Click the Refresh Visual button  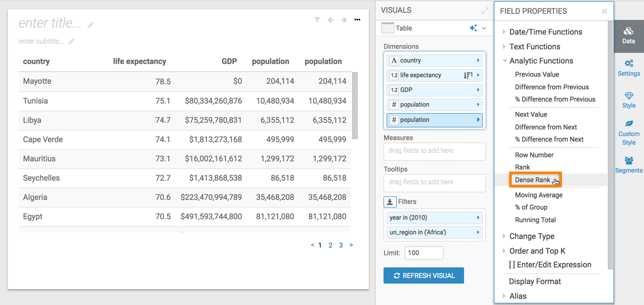click(424, 276)
